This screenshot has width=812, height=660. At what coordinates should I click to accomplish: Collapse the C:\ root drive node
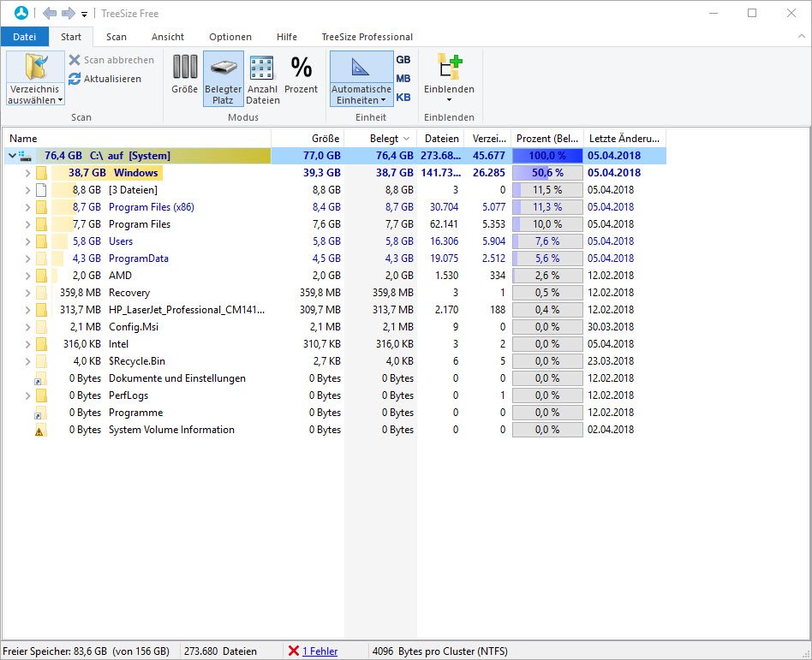click(12, 156)
